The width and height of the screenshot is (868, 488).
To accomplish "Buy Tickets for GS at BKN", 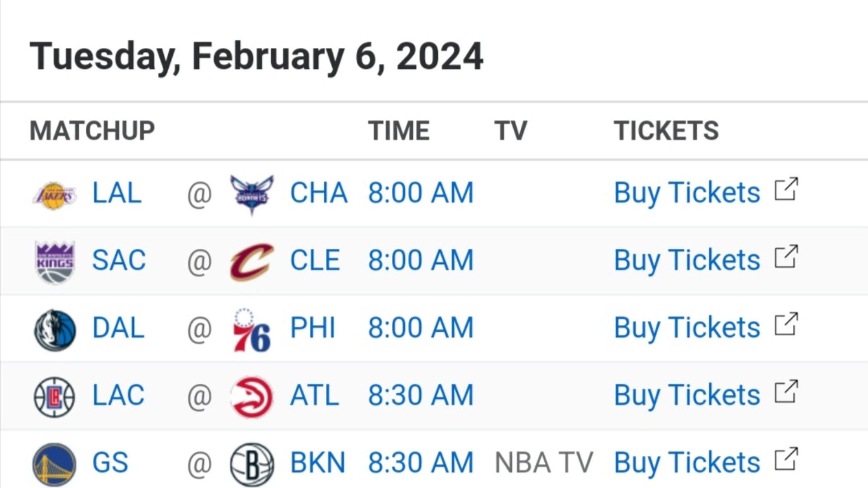I will [687, 463].
